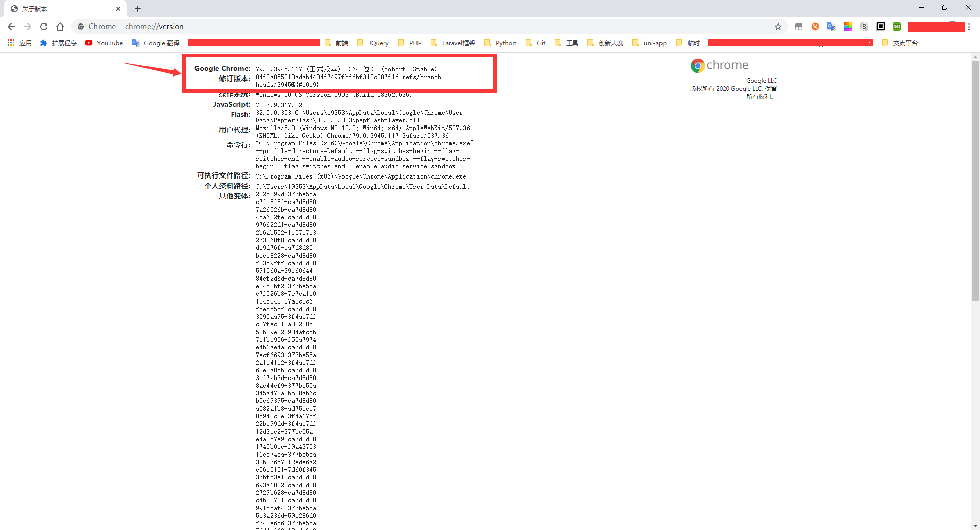
Task: Toggle the green CORS extension
Action: 897,27
